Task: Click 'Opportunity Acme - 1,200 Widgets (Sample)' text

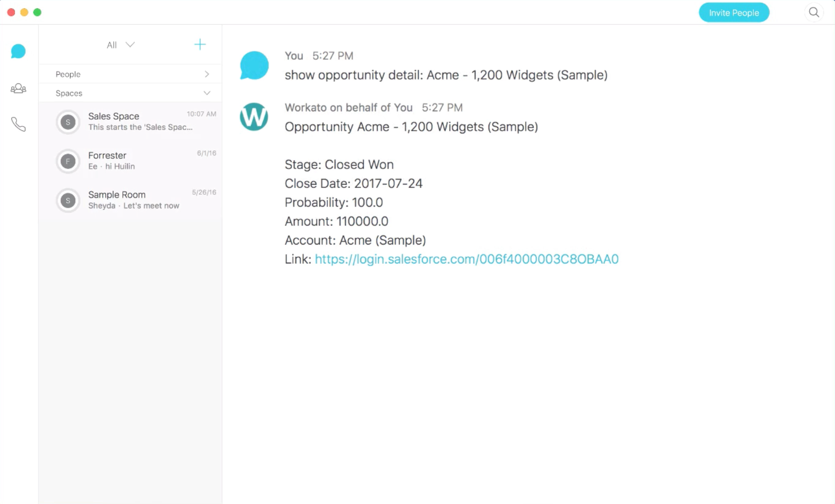Action: pyautogui.click(x=411, y=126)
